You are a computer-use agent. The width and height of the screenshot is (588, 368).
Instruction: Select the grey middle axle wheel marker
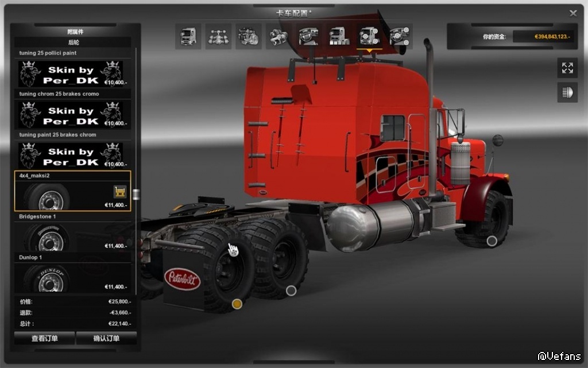[x=291, y=290]
